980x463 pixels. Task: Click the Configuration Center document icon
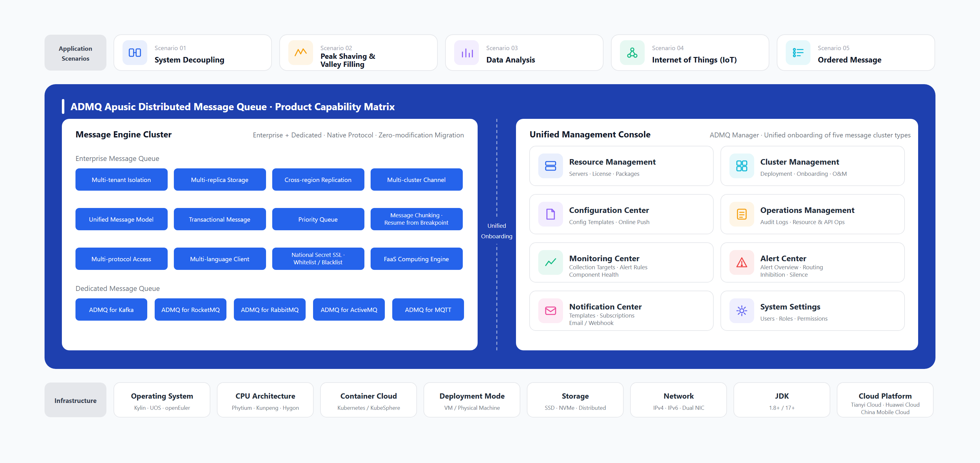(x=551, y=214)
